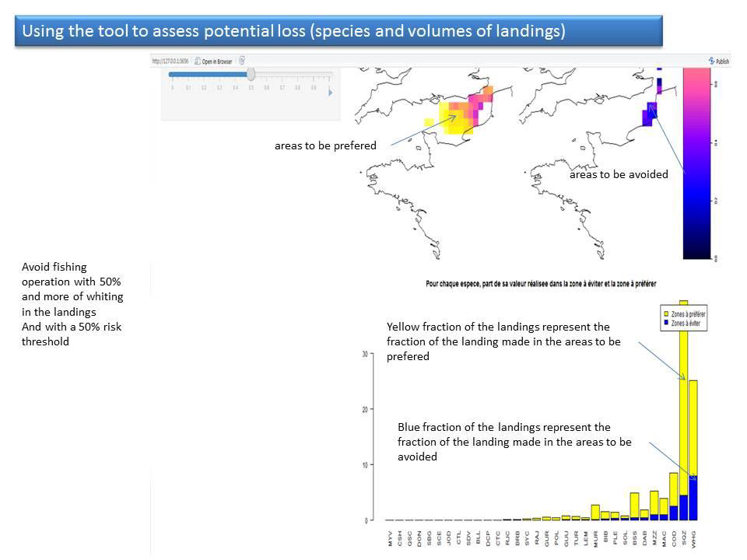Click the SOL species axis label
747x560 pixels.
pyautogui.click(x=625, y=538)
